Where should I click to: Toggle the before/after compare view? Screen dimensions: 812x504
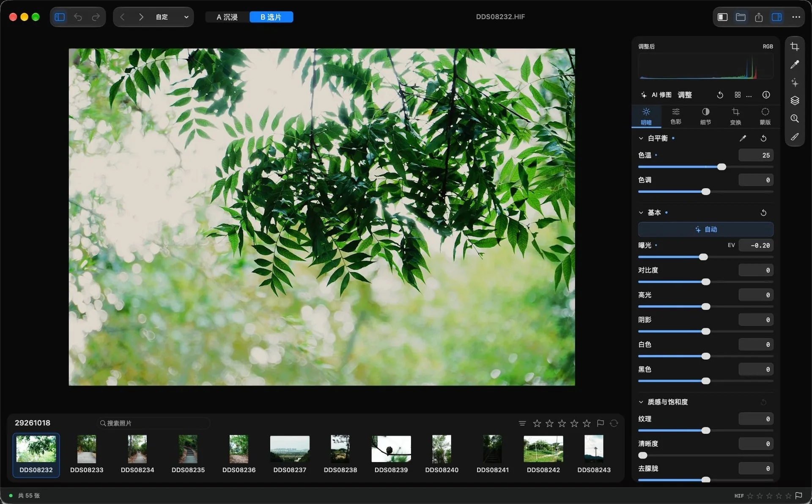pyautogui.click(x=722, y=17)
